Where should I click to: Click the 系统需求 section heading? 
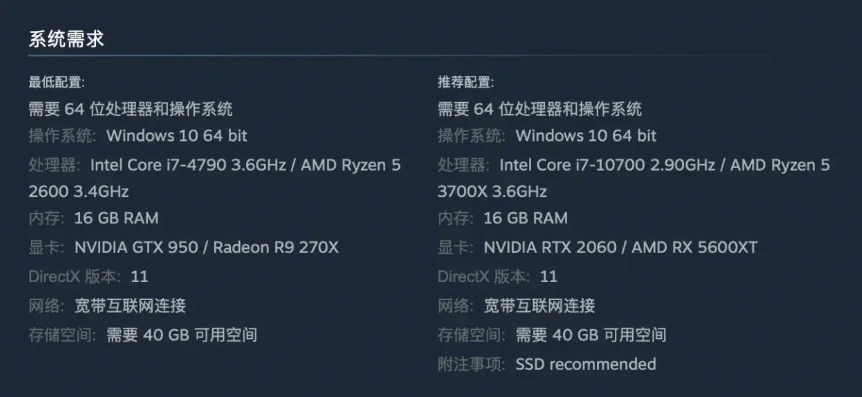[x=66, y=39]
